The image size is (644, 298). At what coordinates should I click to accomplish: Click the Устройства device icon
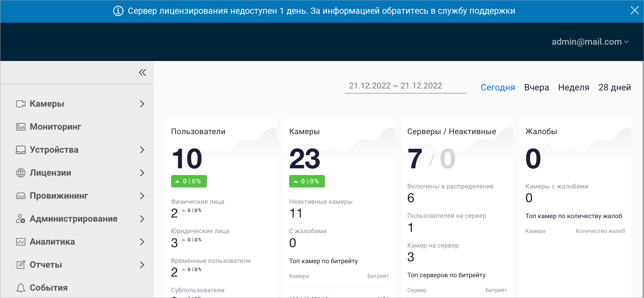21,150
